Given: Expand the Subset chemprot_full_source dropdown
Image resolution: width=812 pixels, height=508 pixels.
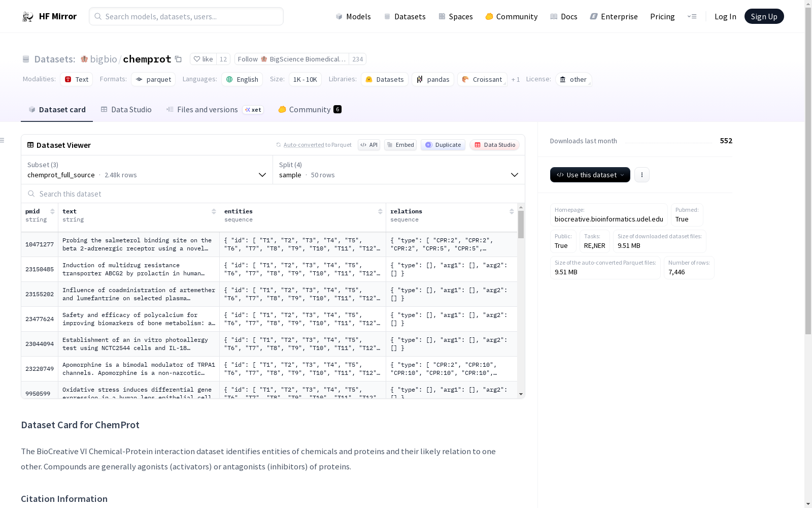Looking at the screenshot, I should pos(147,170).
